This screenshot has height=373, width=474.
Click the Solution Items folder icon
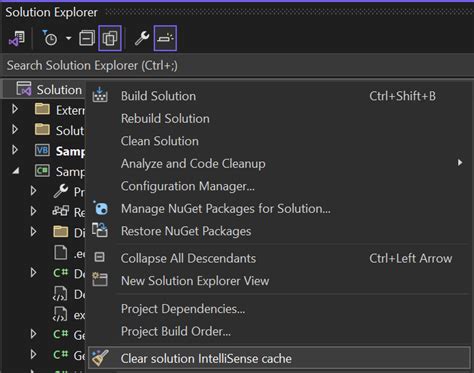pos(42,129)
